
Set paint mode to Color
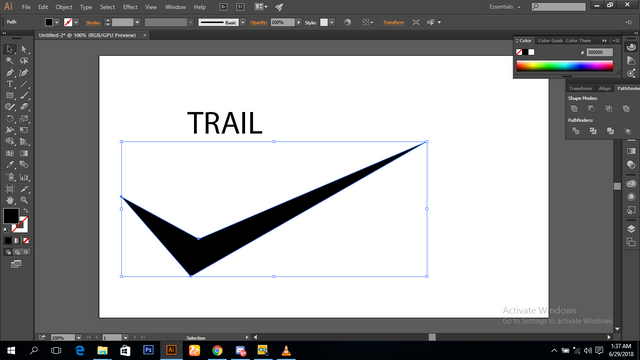pos(8,241)
